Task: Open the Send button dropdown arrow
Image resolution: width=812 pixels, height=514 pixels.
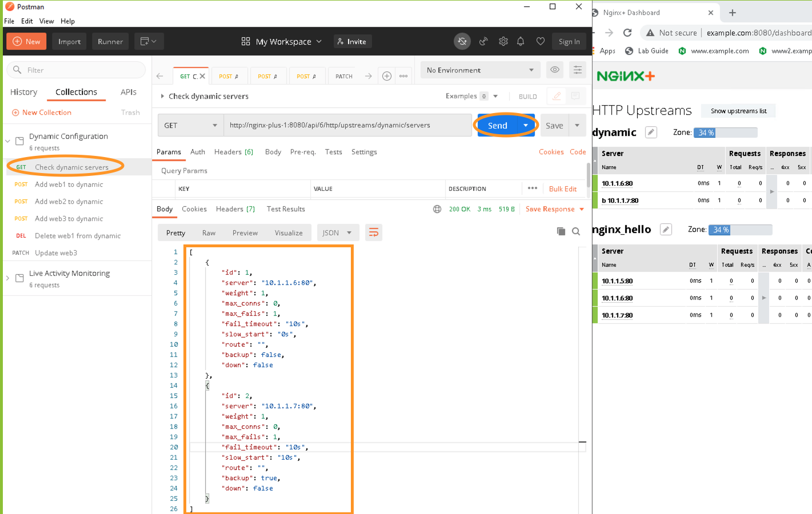Action: pos(526,125)
